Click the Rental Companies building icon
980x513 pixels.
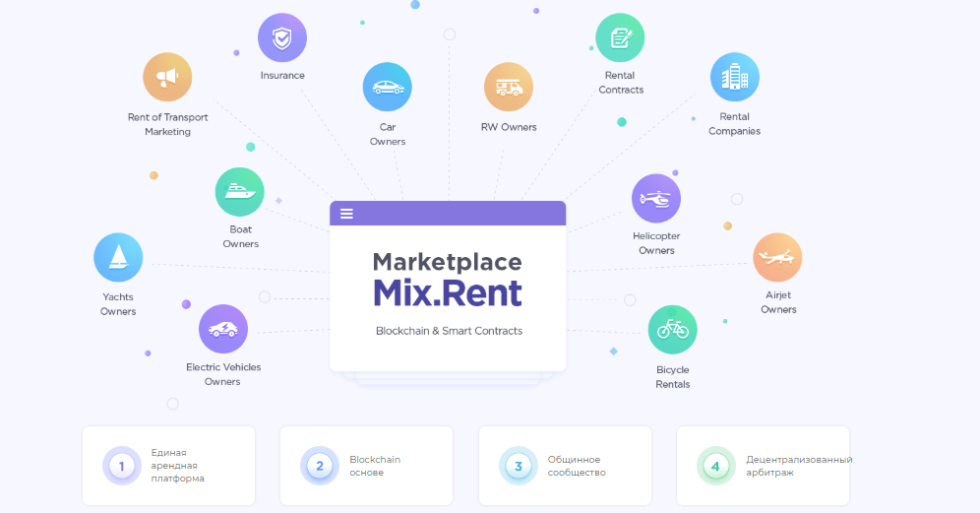click(x=735, y=78)
